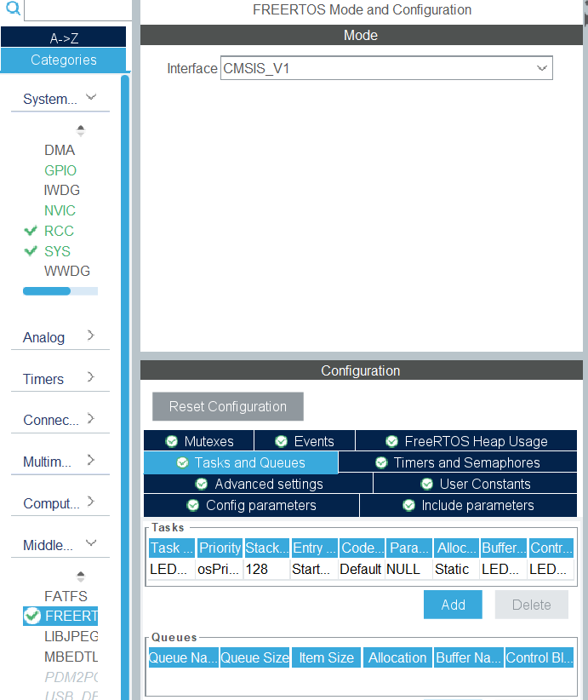
Task: Click the sort arrows above FATFS
Action: [x=80, y=577]
